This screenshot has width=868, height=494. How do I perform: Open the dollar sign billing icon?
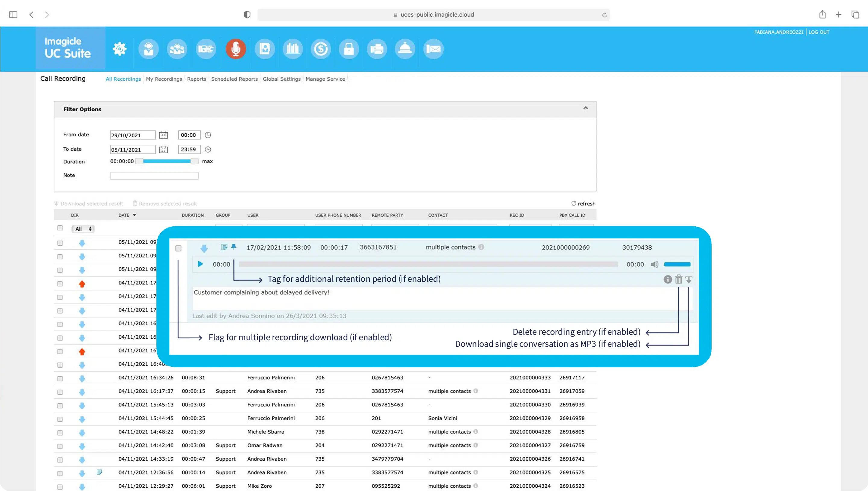[x=321, y=49]
